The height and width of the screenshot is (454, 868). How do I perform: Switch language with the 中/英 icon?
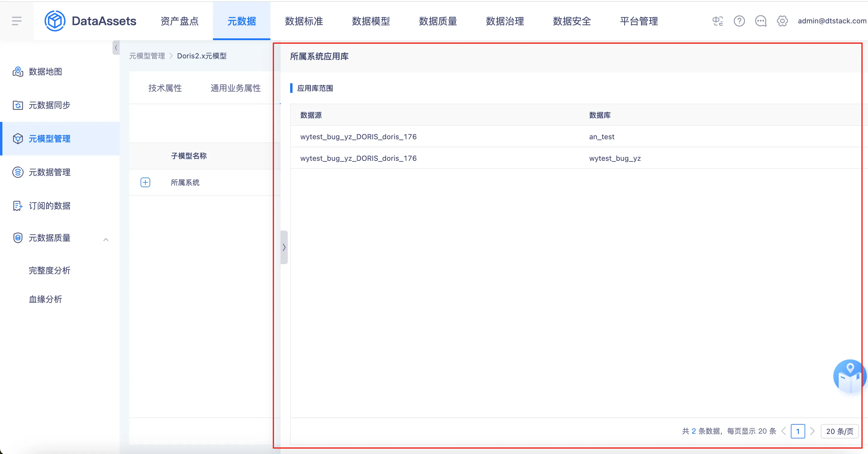click(x=717, y=21)
